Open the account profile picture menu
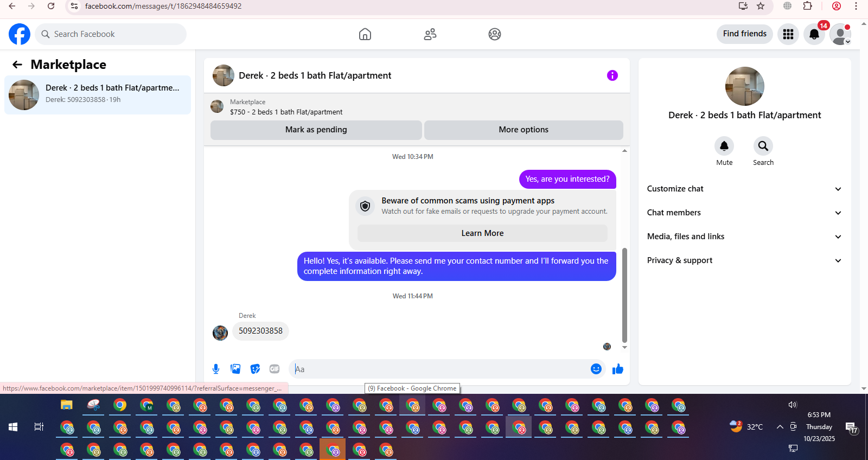The width and height of the screenshot is (868, 460). [840, 34]
